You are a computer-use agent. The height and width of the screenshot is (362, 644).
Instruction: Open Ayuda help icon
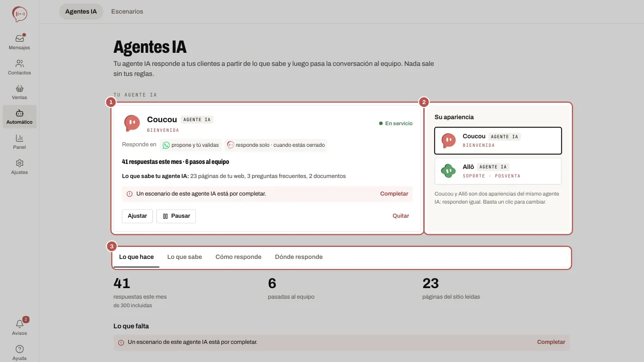tap(20, 349)
